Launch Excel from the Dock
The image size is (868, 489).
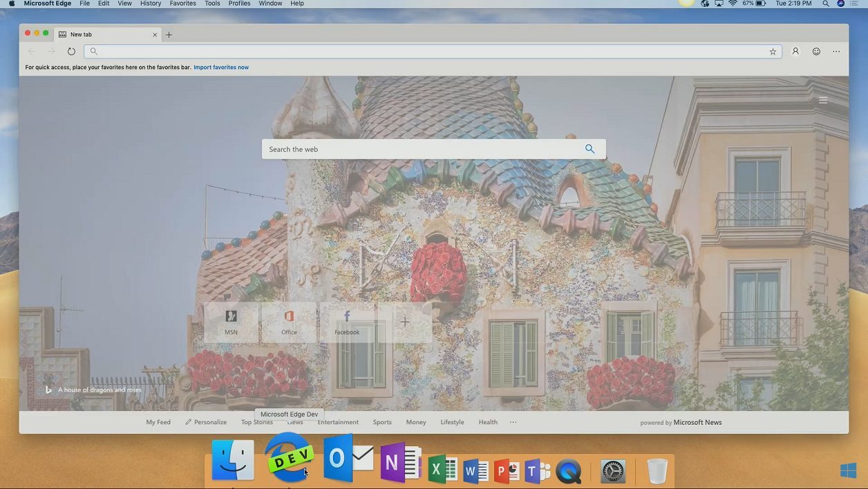pos(442,470)
